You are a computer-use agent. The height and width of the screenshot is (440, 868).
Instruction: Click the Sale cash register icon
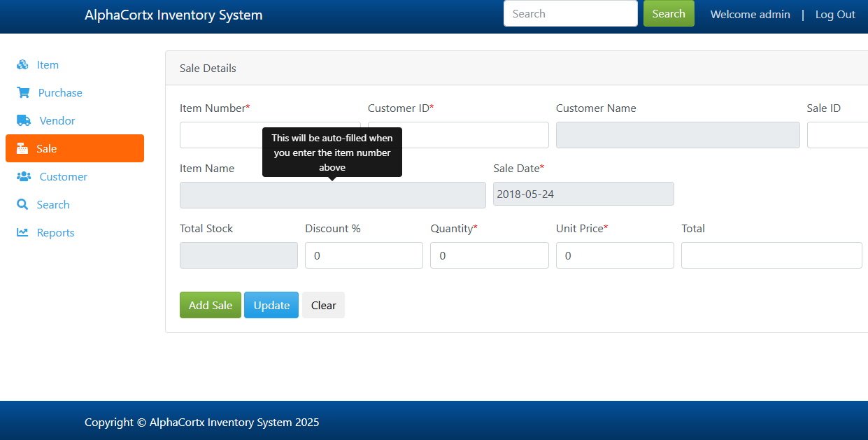pyautogui.click(x=22, y=148)
